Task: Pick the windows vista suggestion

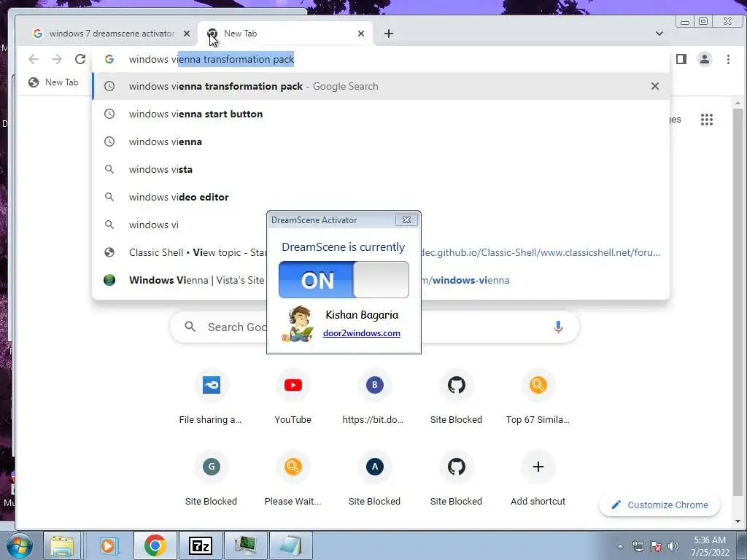Action: pyautogui.click(x=381, y=169)
